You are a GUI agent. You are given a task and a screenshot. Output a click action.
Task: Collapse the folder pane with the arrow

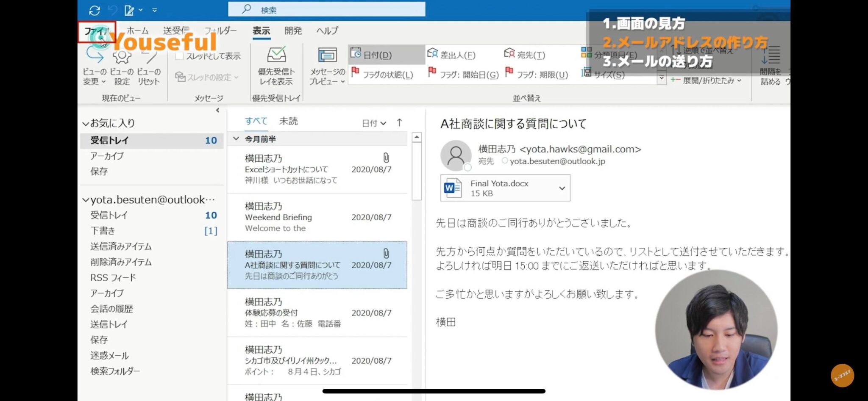tap(217, 111)
